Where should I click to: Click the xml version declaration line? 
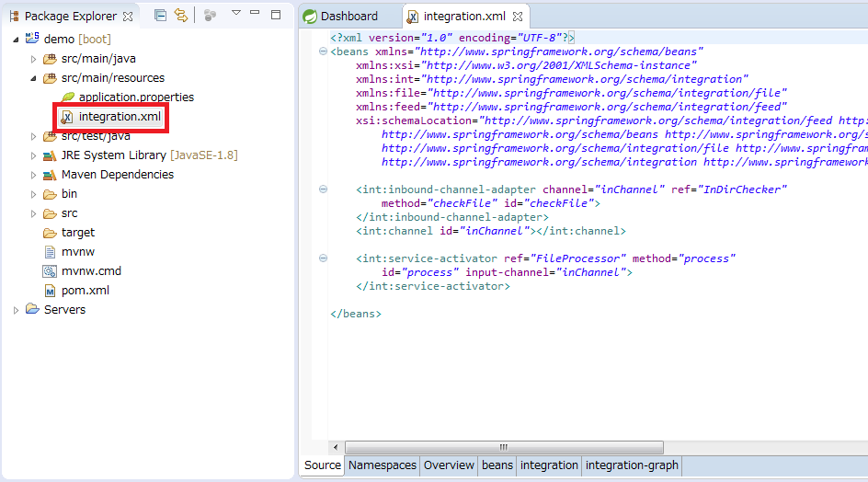[451, 38]
